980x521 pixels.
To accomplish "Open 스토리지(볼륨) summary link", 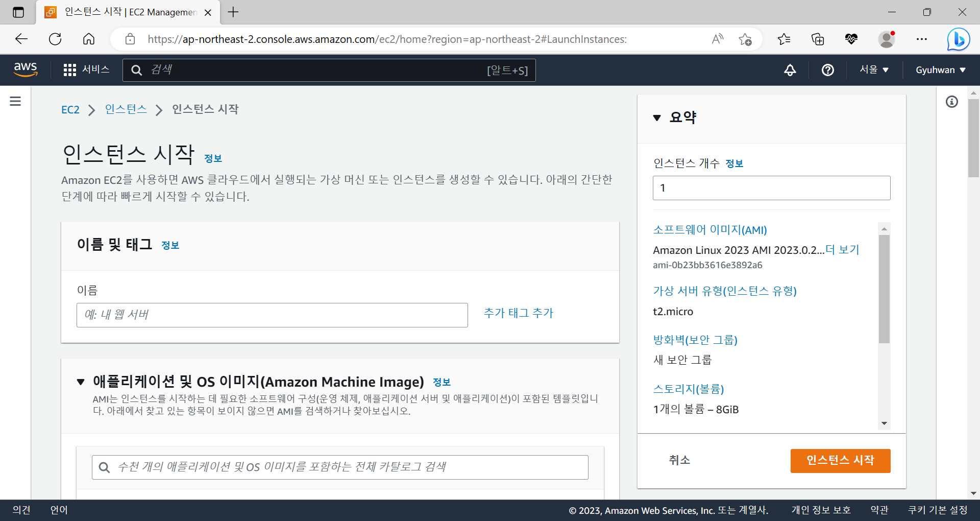I will (689, 389).
